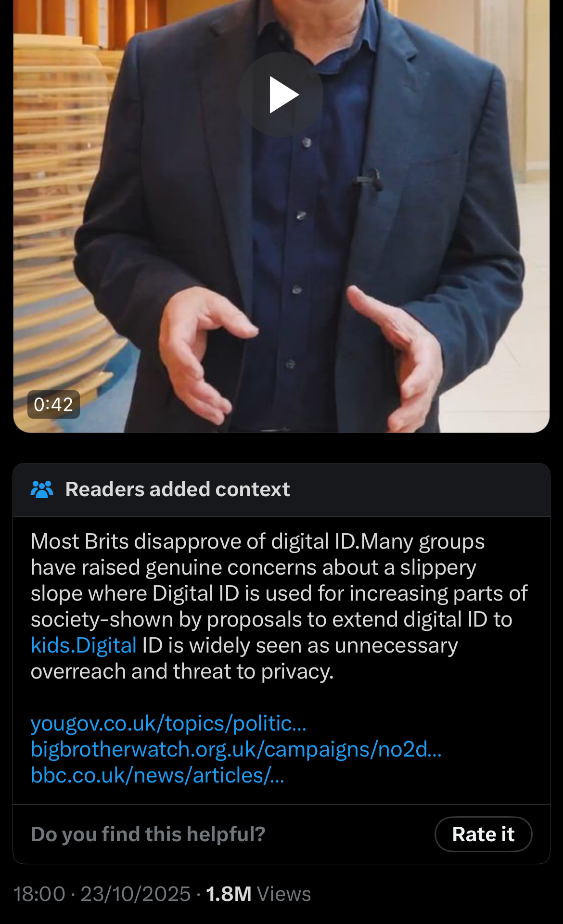
Task: Follow the kids.Digital link in the note
Action: [84, 645]
